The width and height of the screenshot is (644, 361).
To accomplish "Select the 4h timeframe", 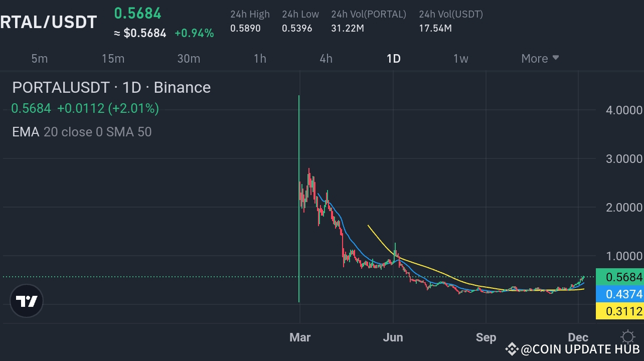I will point(326,59).
